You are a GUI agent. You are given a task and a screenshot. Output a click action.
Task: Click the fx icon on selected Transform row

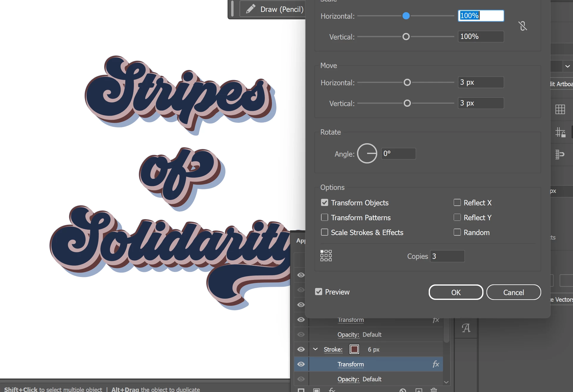[436, 364]
